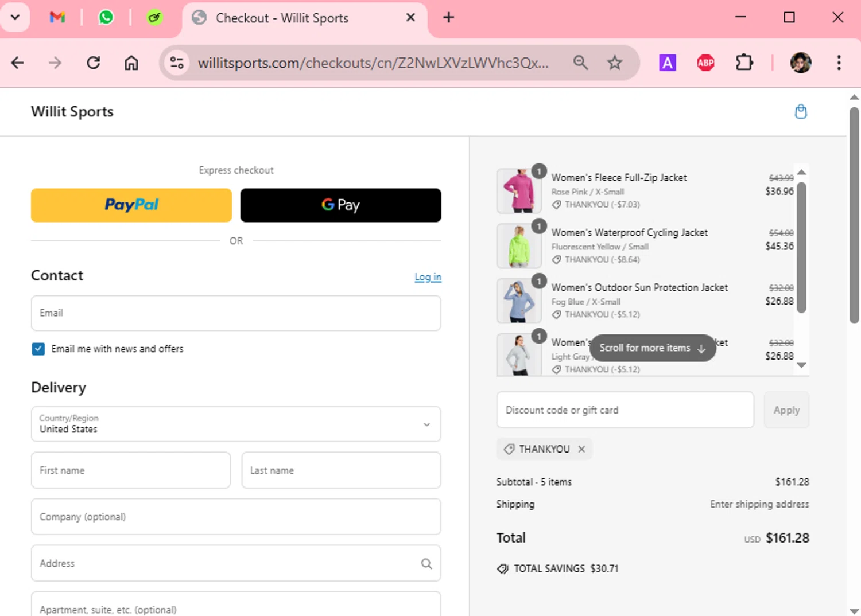The width and height of the screenshot is (861, 616).
Task: Click the Total Savings tag icon
Action: 503,569
